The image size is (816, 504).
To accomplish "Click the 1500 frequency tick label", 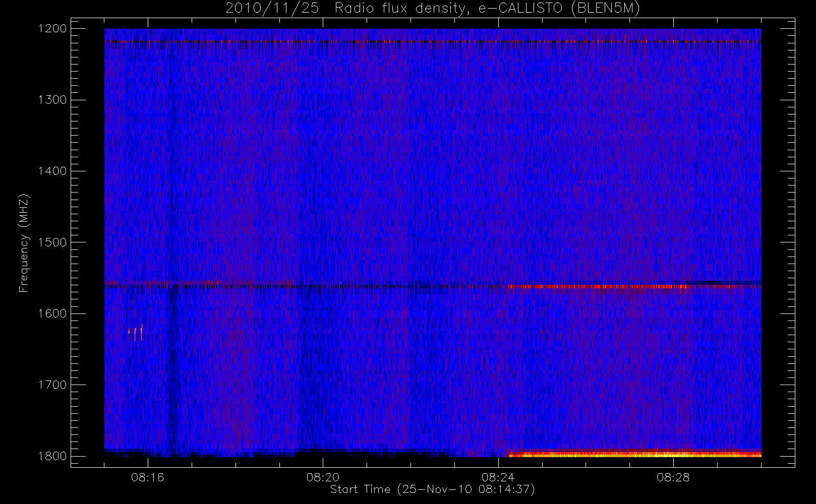I will tap(52, 242).
